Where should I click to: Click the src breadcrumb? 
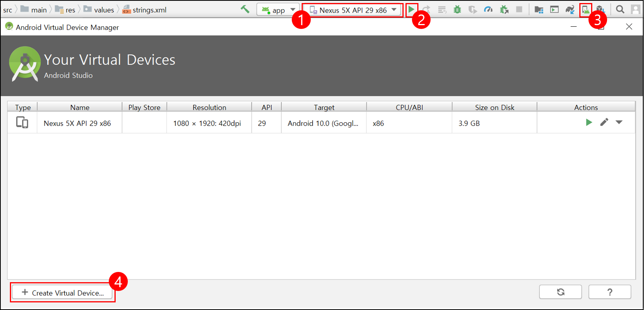(x=7, y=10)
